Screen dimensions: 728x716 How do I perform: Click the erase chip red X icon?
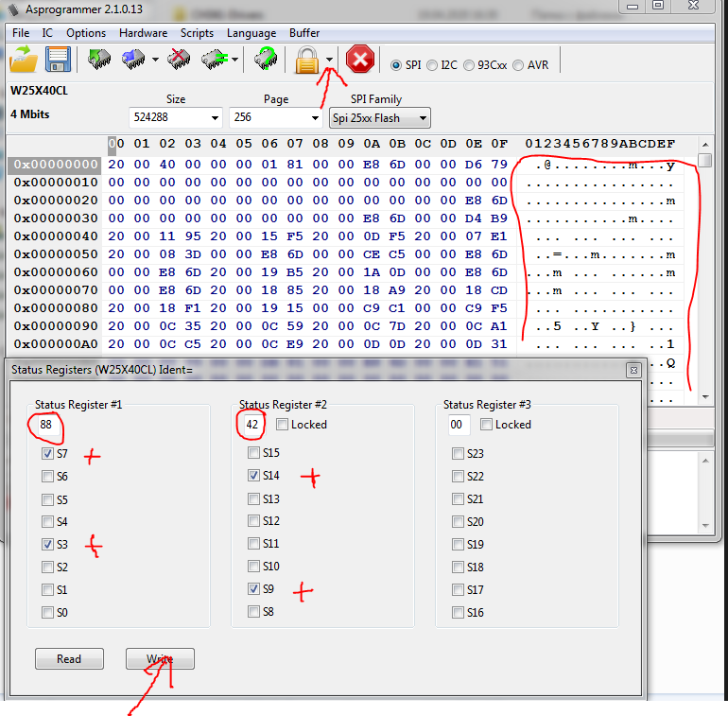pyautogui.click(x=179, y=61)
